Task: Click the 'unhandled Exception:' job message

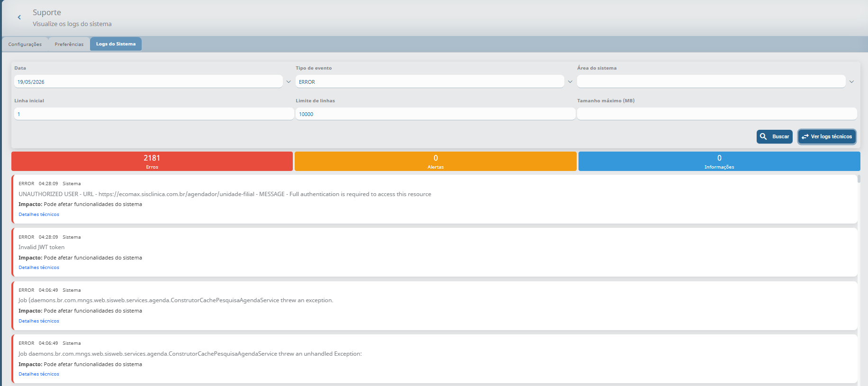Action: click(x=190, y=354)
